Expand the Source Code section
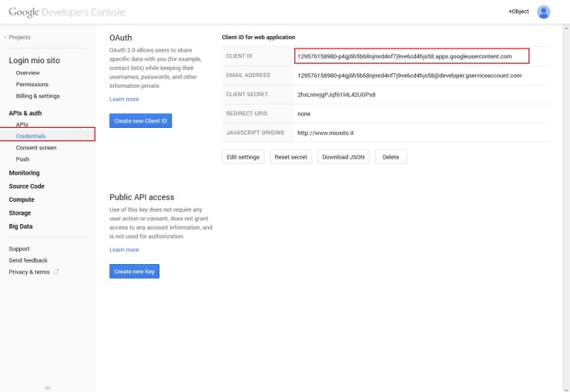The image size is (570, 392). (26, 186)
